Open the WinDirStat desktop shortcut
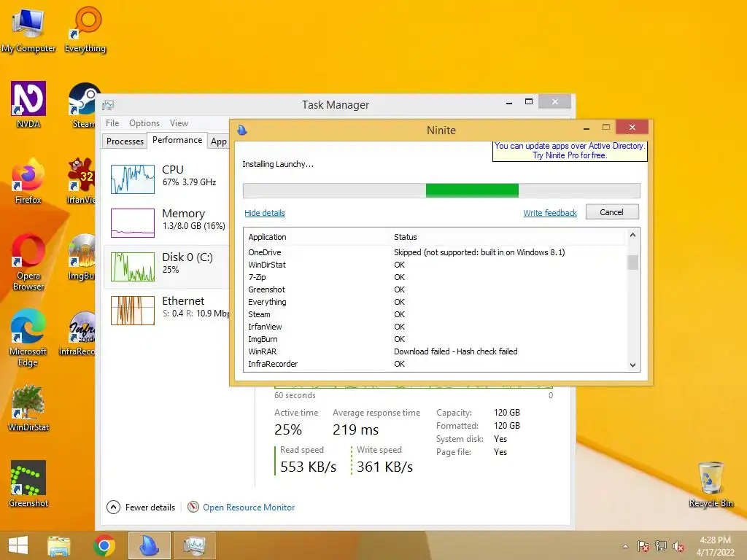The image size is (747, 560). (x=28, y=408)
